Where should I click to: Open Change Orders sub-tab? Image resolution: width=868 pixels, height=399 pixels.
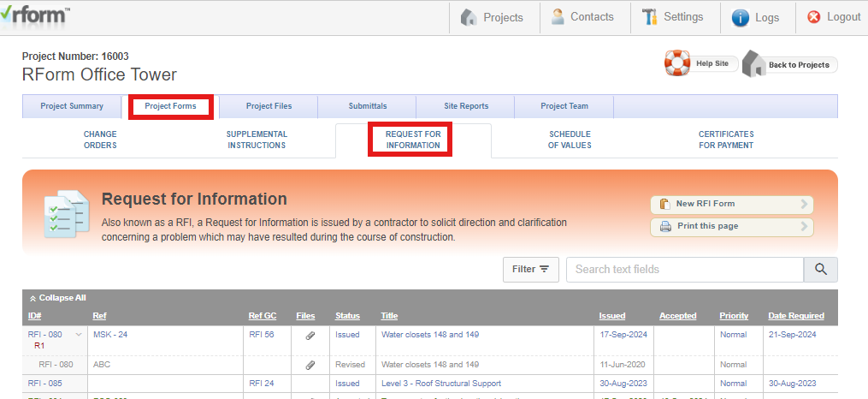click(x=100, y=140)
